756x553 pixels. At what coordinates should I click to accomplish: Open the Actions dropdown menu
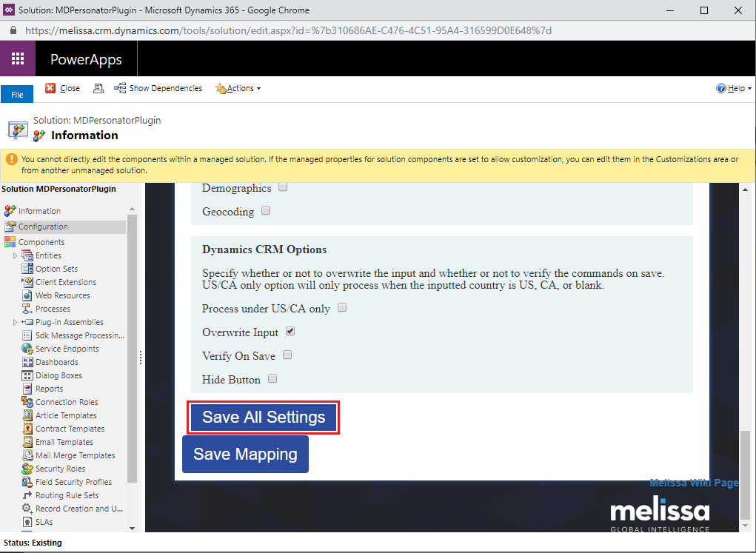pos(238,88)
